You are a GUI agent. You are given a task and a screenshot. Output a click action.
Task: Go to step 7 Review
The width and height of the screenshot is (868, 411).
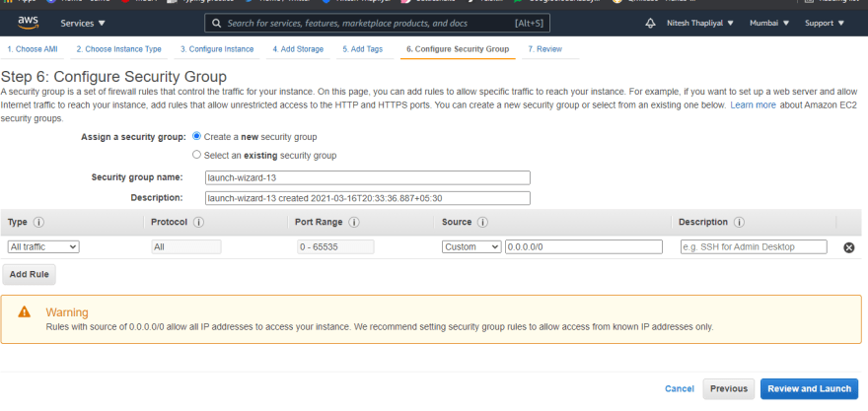pos(544,49)
